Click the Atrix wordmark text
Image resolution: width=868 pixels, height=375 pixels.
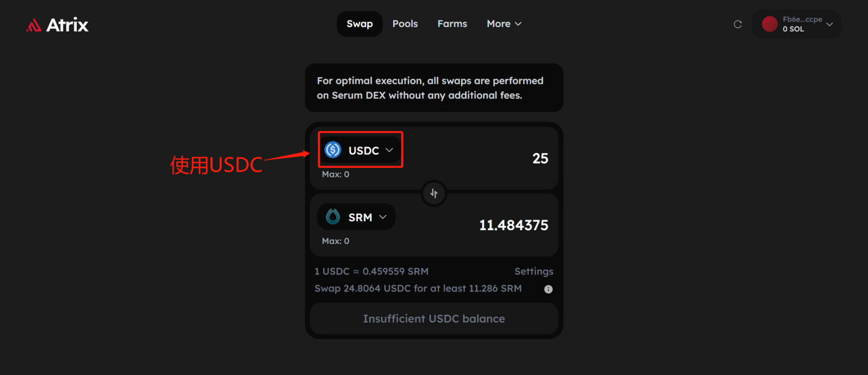click(x=67, y=25)
